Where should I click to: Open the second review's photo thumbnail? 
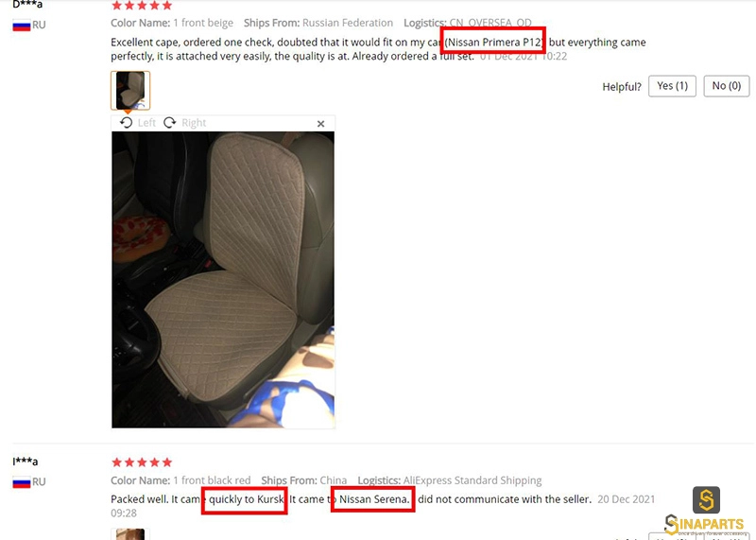130,534
